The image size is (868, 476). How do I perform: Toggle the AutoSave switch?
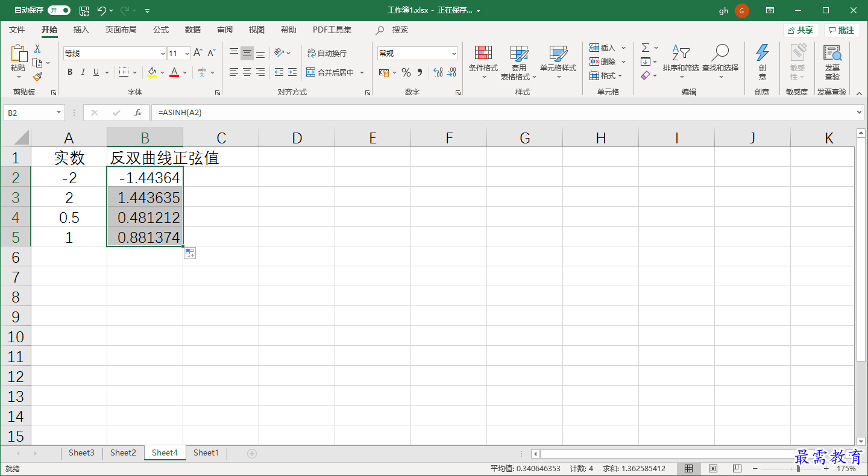click(x=59, y=10)
